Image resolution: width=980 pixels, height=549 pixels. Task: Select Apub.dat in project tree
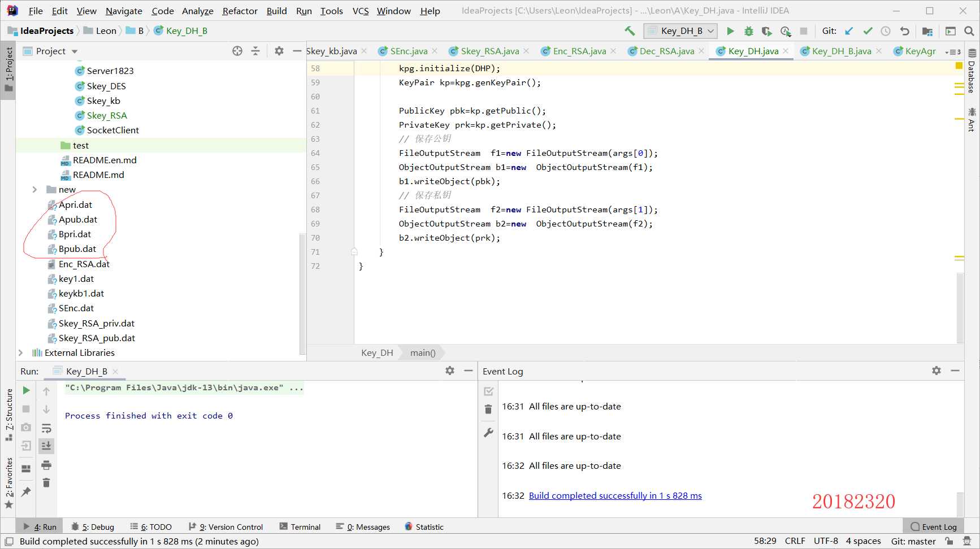[x=78, y=219]
